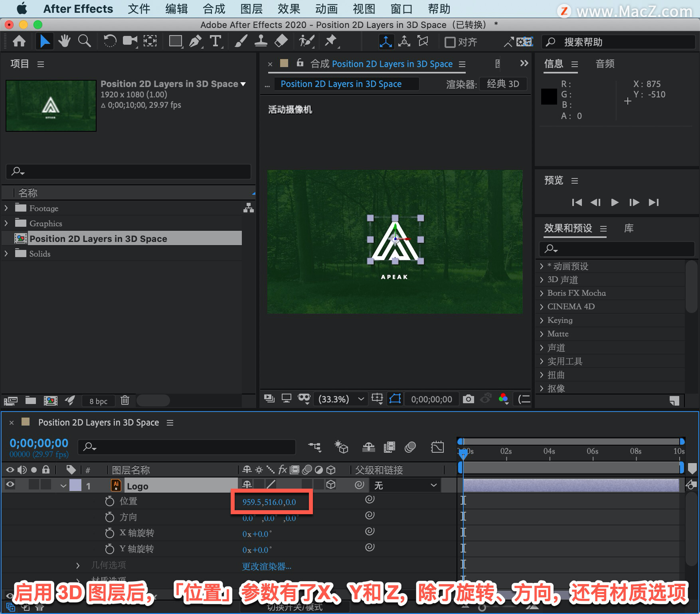Screen dimensions: 700x614
Task: Toggle mask and shape path visibility icon
Action: (395, 399)
